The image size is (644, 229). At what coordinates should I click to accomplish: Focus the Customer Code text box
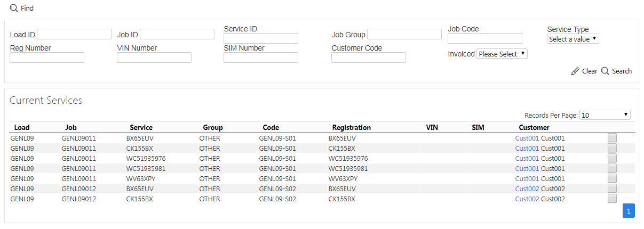point(369,58)
